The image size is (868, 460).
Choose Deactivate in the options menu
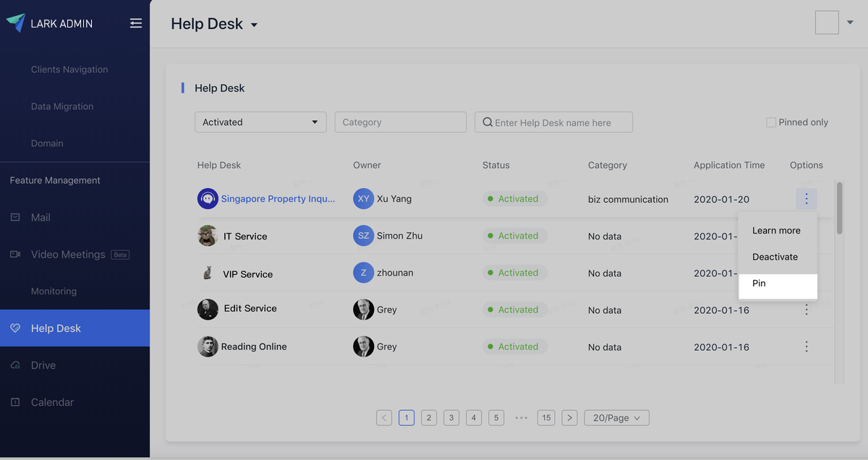(775, 257)
